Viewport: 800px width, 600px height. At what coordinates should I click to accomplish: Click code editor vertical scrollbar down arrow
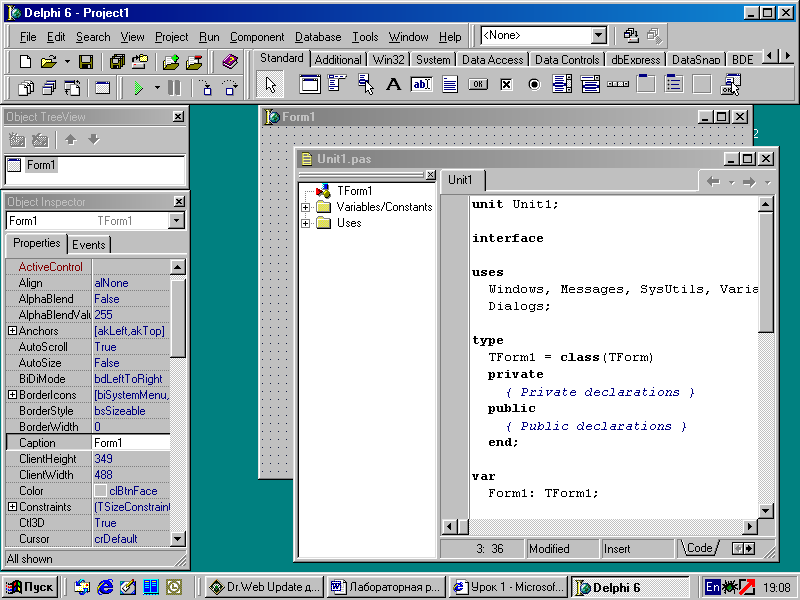[x=765, y=510]
